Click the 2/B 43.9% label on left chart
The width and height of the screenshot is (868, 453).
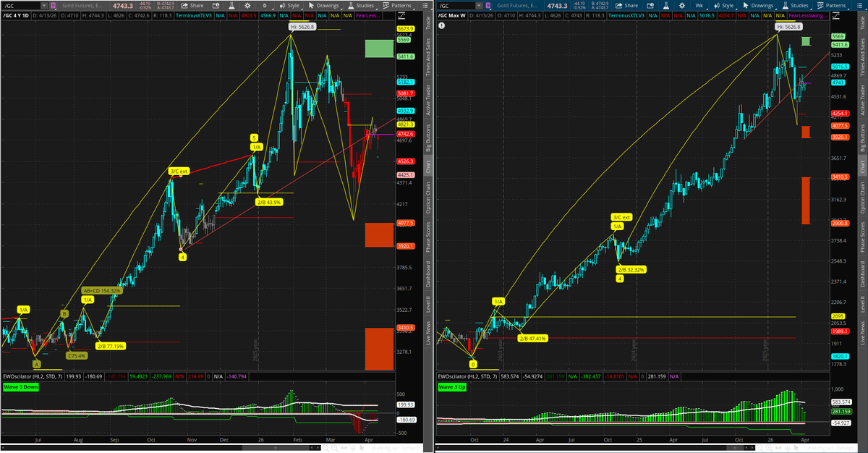268,202
